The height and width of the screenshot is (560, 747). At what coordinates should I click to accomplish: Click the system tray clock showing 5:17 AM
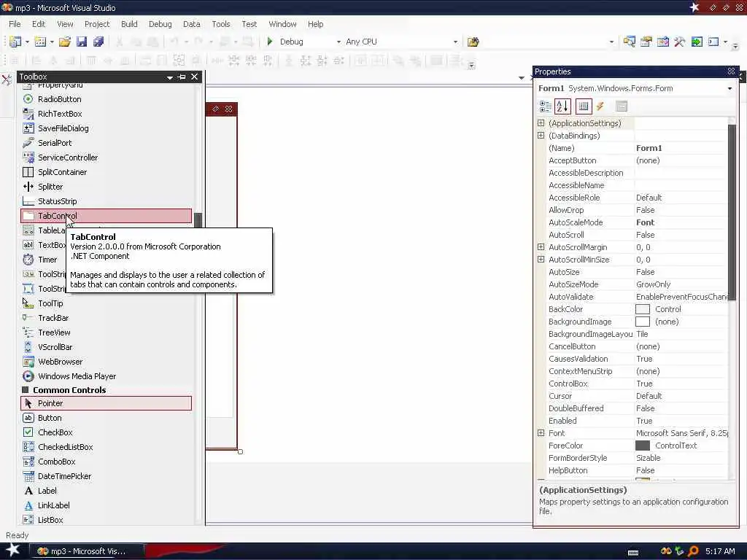click(x=720, y=551)
